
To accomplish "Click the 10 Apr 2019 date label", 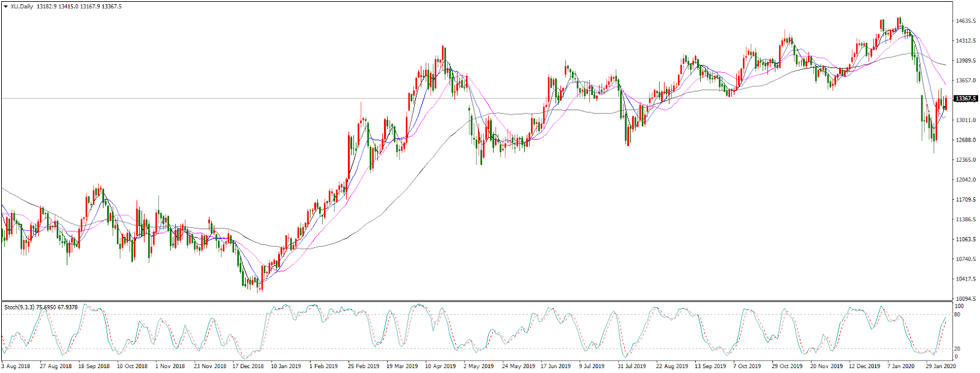I will click(x=440, y=366).
